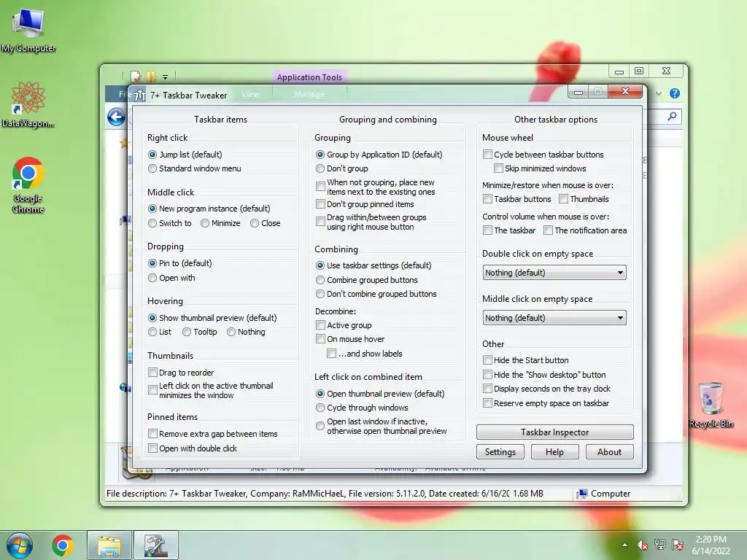Select Don't combine grouped buttons
The width and height of the screenshot is (747, 560).
pyautogui.click(x=376, y=295)
